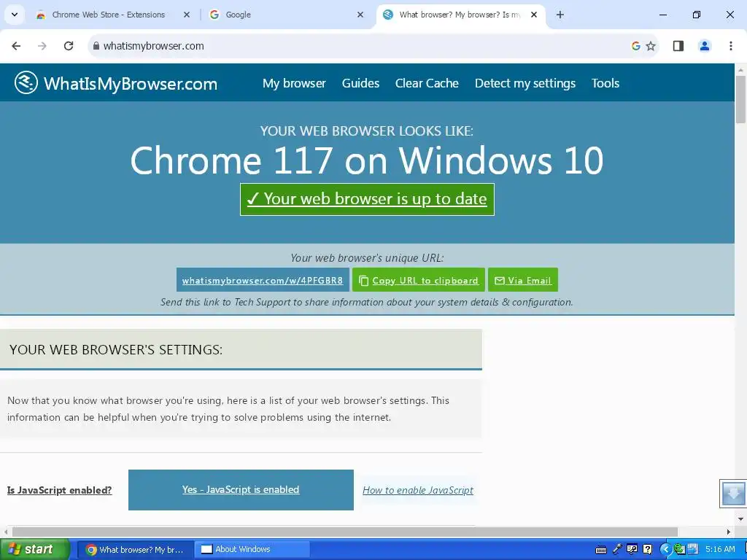The width and height of the screenshot is (747, 560).
Task: Open the Tools menu item
Action: pyautogui.click(x=605, y=83)
